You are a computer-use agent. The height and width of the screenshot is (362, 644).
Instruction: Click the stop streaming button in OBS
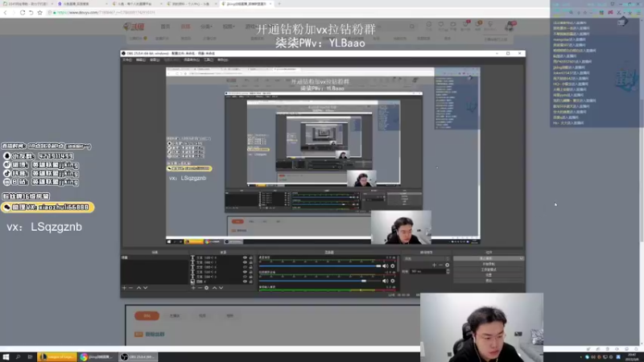[x=486, y=258]
